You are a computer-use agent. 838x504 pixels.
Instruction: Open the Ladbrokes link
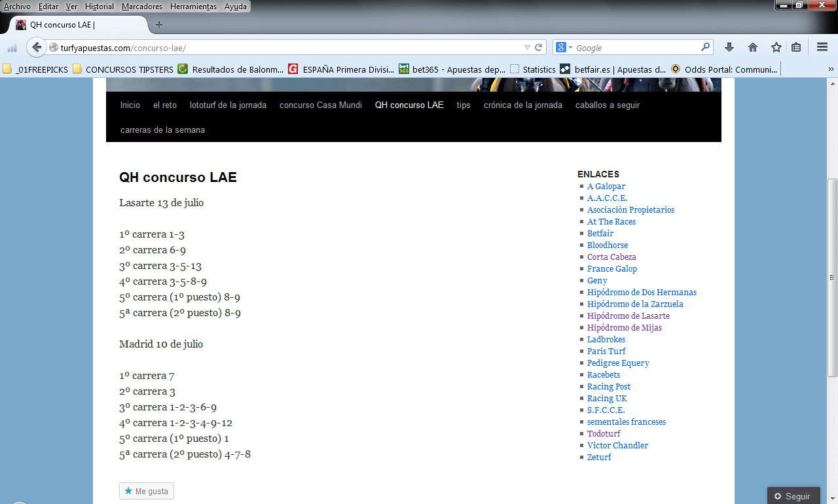click(606, 340)
